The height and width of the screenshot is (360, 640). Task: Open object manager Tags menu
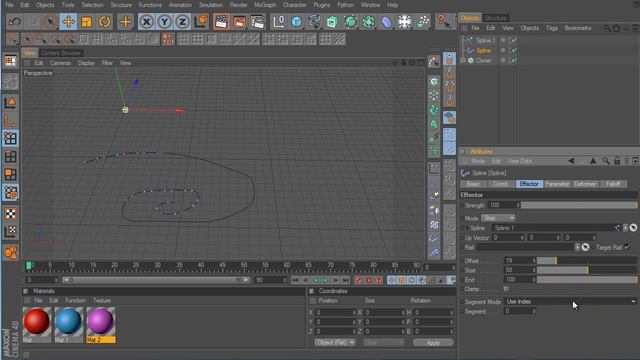tap(552, 28)
